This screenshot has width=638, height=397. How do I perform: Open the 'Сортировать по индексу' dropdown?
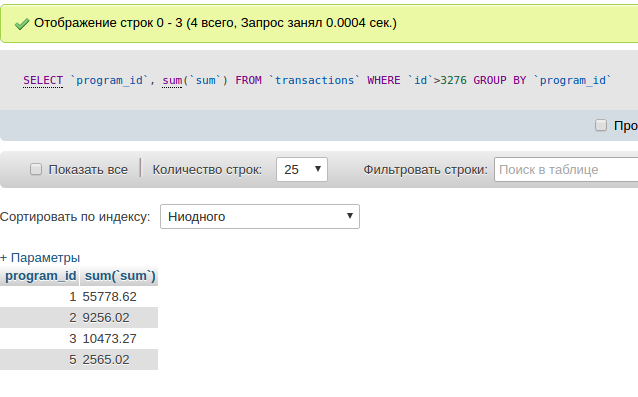pyautogui.click(x=260, y=216)
